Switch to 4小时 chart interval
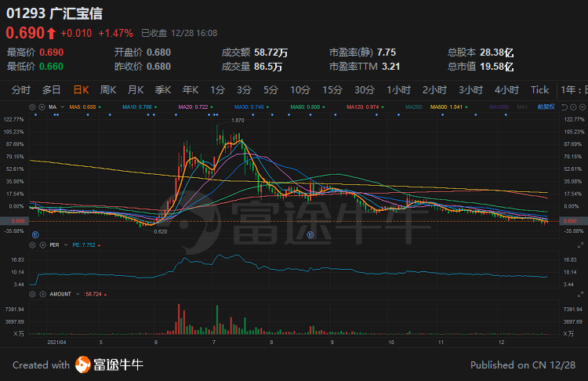The height and width of the screenshot is (381, 588). coord(506,90)
